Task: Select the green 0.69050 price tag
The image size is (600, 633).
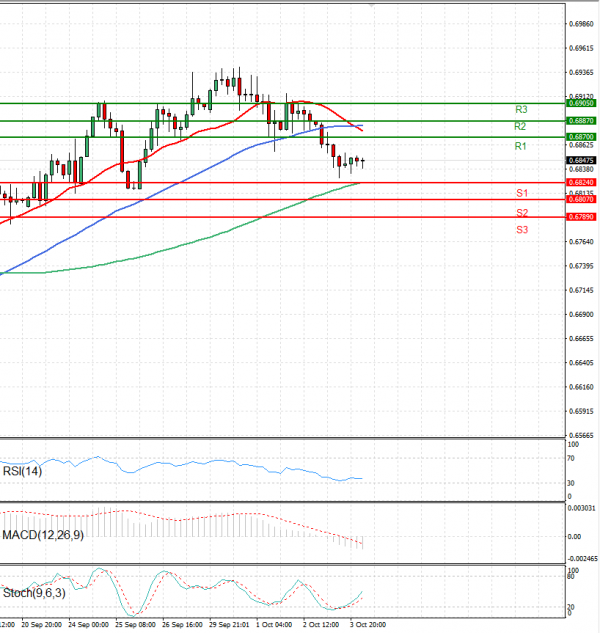Action: point(581,103)
